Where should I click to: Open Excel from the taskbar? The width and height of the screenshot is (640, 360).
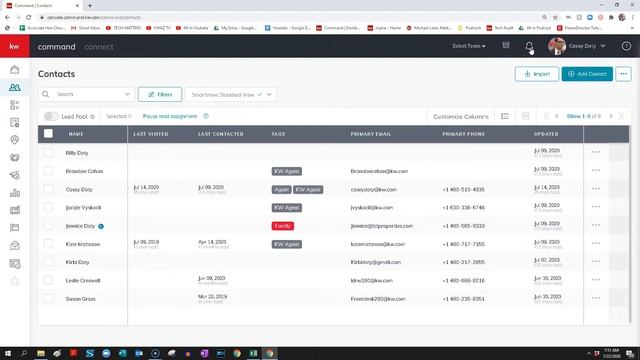253,353
